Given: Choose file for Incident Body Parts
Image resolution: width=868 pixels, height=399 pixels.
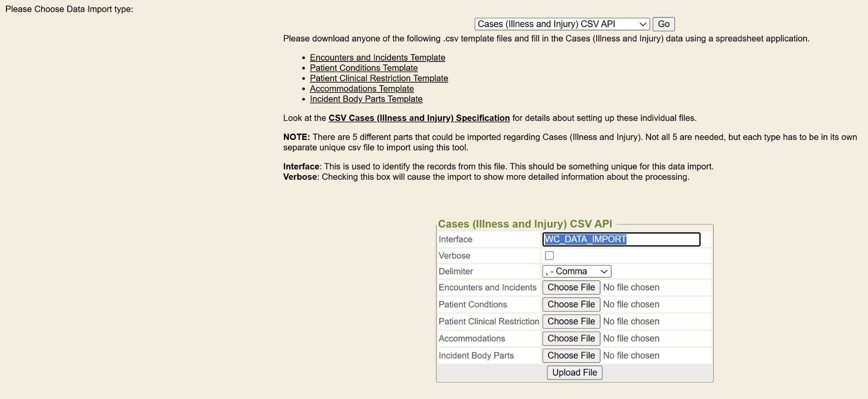Looking at the screenshot, I should coord(571,355).
